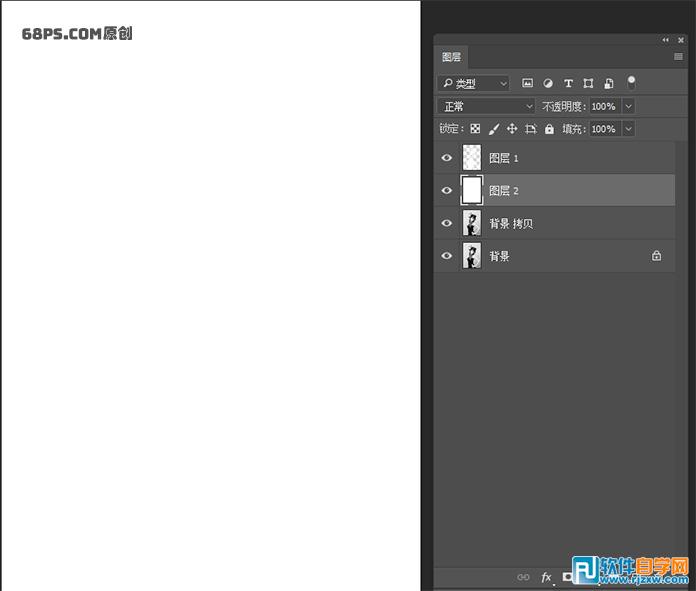
Task: Lock artboard nesting icon
Action: pyautogui.click(x=530, y=129)
